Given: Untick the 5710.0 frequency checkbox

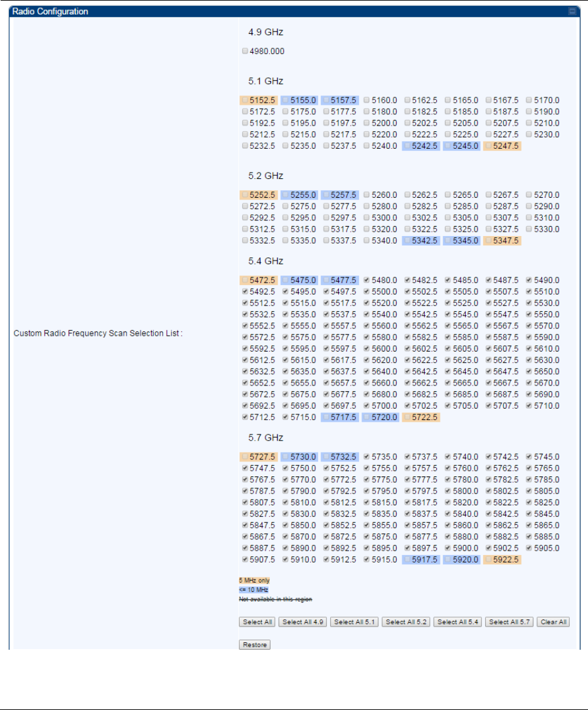Looking at the screenshot, I should pos(529,406).
